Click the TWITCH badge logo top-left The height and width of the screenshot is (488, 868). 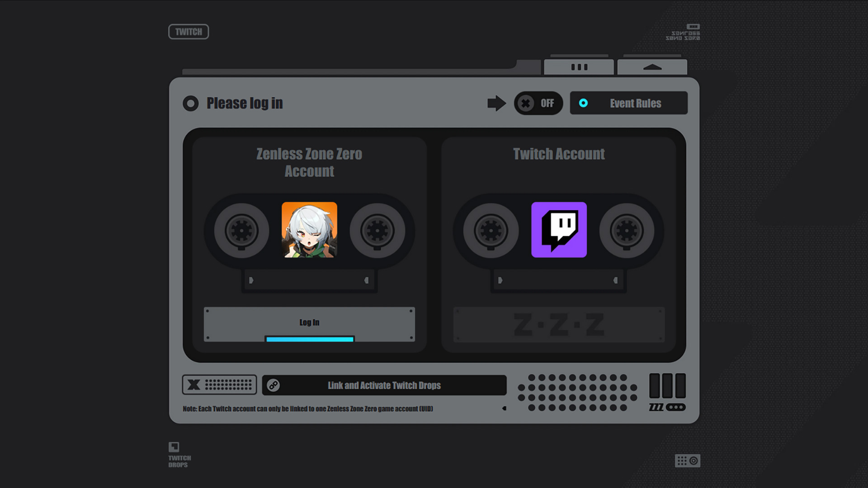(x=189, y=32)
